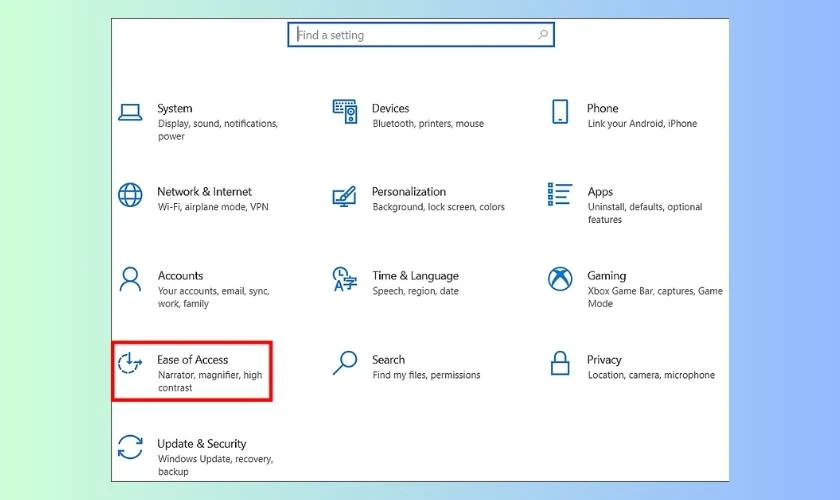Screen dimensions: 840x500
Task: Click 'Uninstall, defaults, optional features' text
Action: point(645,213)
